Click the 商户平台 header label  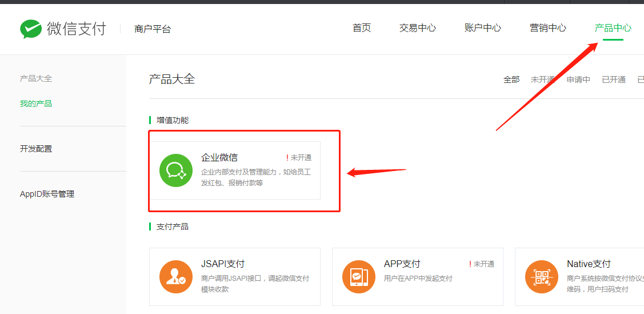[153, 29]
